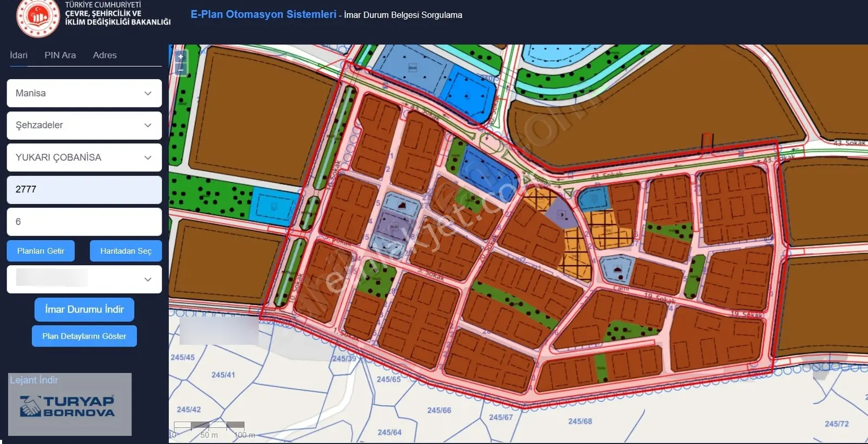The height and width of the screenshot is (444, 868).
Task: Switch to the Adres tab
Action: 105,55
